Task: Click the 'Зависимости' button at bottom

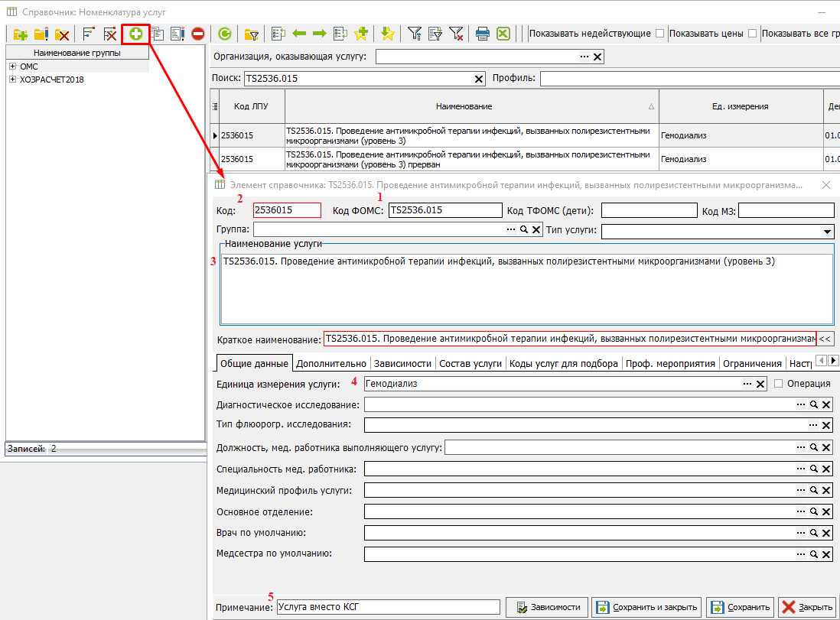Action: [549, 607]
